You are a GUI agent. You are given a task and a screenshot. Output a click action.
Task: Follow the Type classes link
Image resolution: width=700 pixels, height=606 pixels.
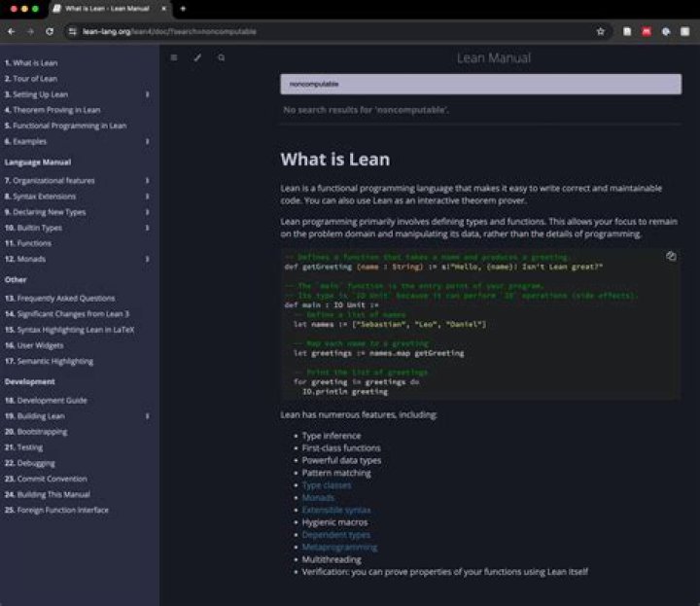click(327, 485)
